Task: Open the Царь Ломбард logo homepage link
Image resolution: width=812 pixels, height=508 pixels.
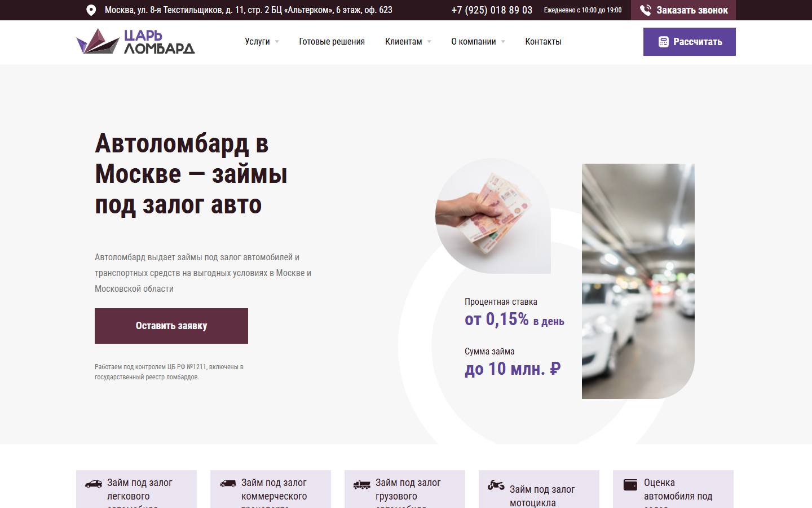Action: [135, 41]
